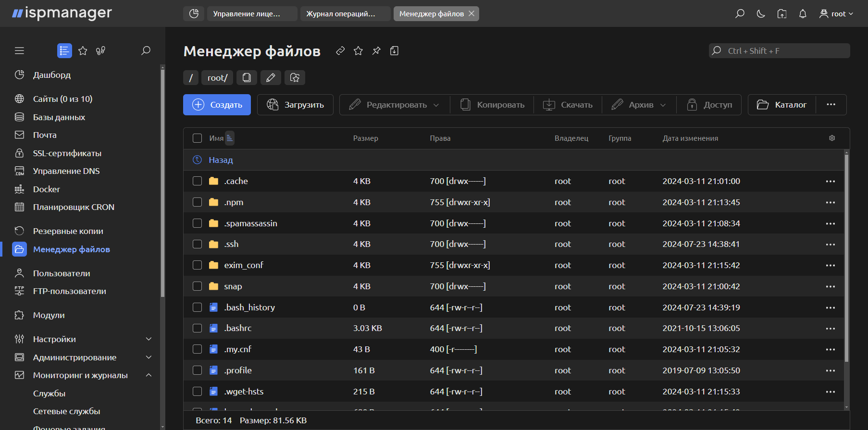Click the Скачать button

(568, 105)
